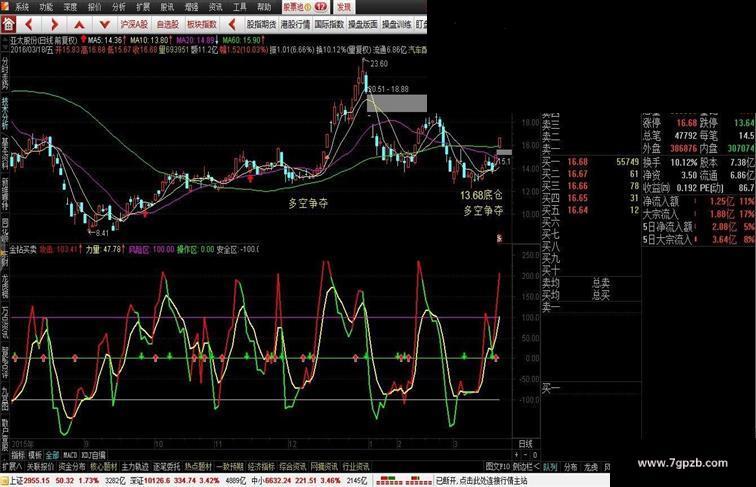Click the MA60: 15.90 indicator label
Image resolution: width=756 pixels, height=487 pixels.
click(243, 41)
